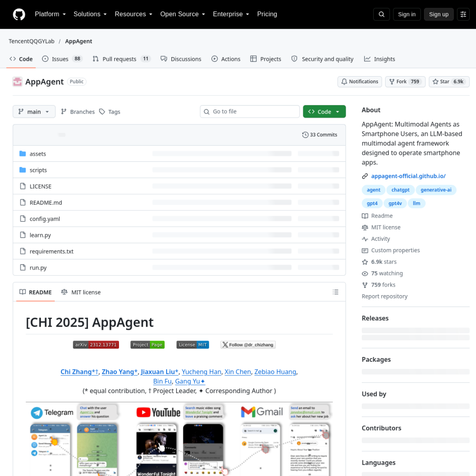The height and width of the screenshot is (476, 476).
Task: Click the Project Page badge
Action: pyautogui.click(x=148, y=345)
